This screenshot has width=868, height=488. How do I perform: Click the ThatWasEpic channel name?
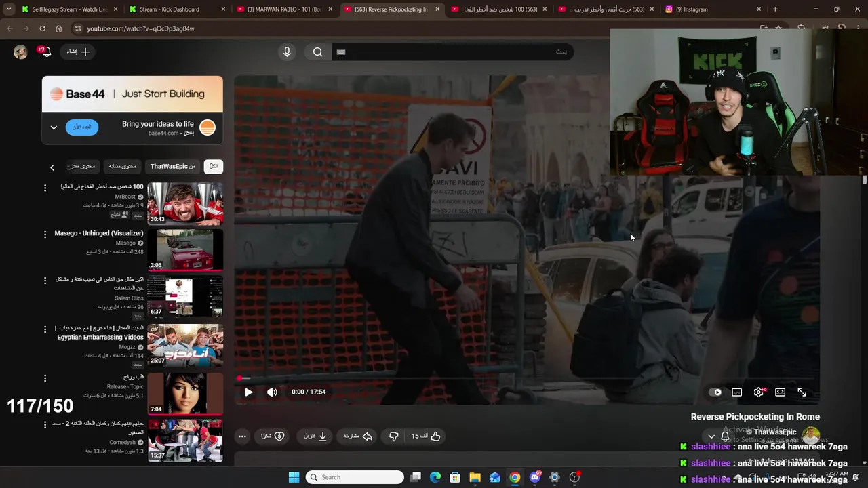pyautogui.click(x=775, y=432)
